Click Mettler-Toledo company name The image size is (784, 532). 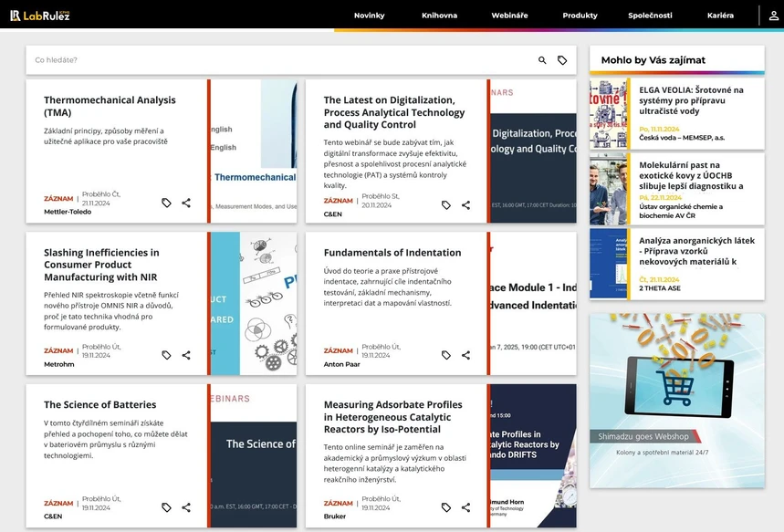tap(68, 212)
